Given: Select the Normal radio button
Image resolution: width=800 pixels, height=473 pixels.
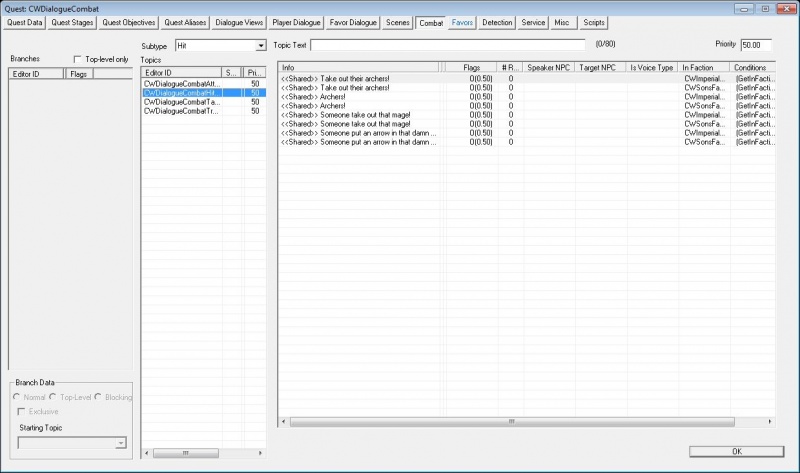Looking at the screenshot, I should coord(17,396).
